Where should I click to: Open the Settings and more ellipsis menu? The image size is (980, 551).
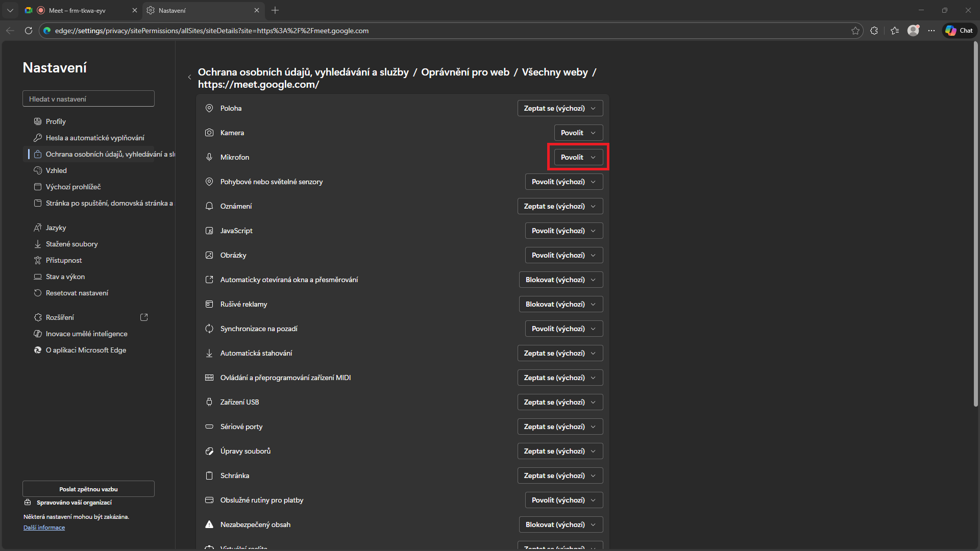pyautogui.click(x=932, y=31)
